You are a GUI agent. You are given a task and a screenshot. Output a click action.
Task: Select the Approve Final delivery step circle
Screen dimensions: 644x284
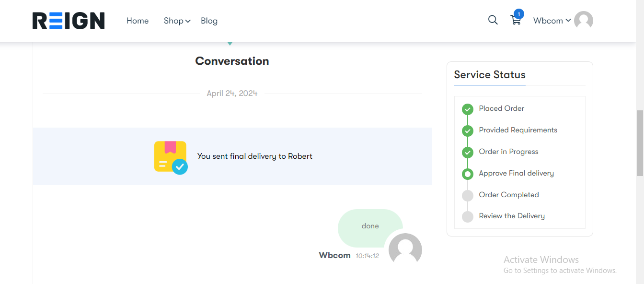pos(467,174)
